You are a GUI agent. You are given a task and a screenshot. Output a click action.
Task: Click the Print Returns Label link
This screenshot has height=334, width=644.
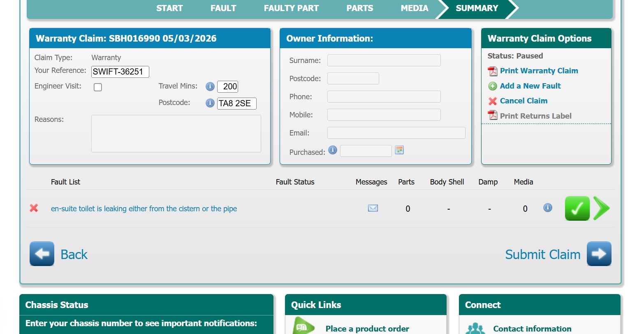pyautogui.click(x=536, y=116)
